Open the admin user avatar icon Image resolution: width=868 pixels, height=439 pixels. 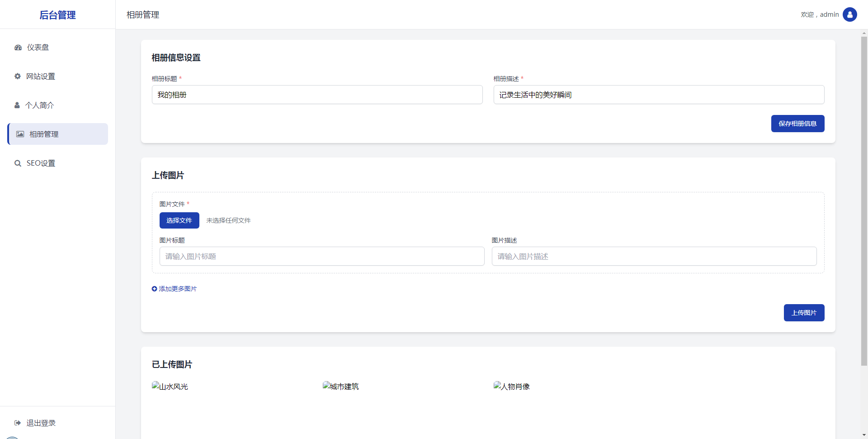click(x=849, y=14)
